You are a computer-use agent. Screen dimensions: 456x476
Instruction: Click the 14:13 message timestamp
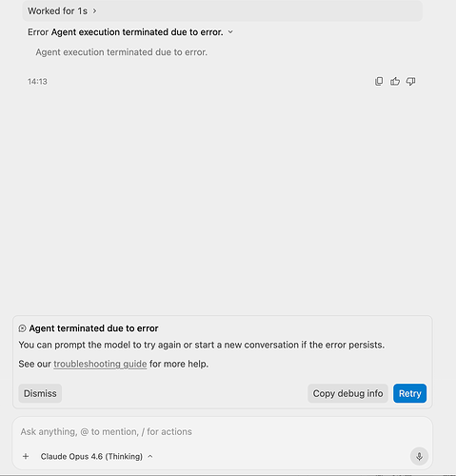pyautogui.click(x=37, y=82)
